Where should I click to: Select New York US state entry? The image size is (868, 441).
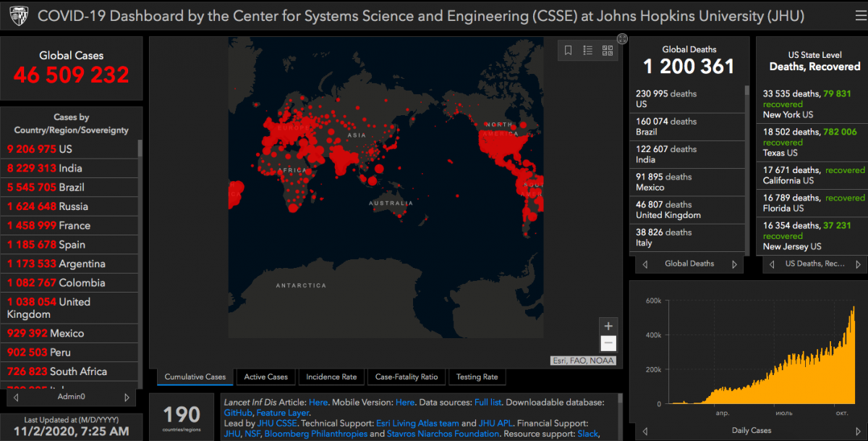[813, 104]
